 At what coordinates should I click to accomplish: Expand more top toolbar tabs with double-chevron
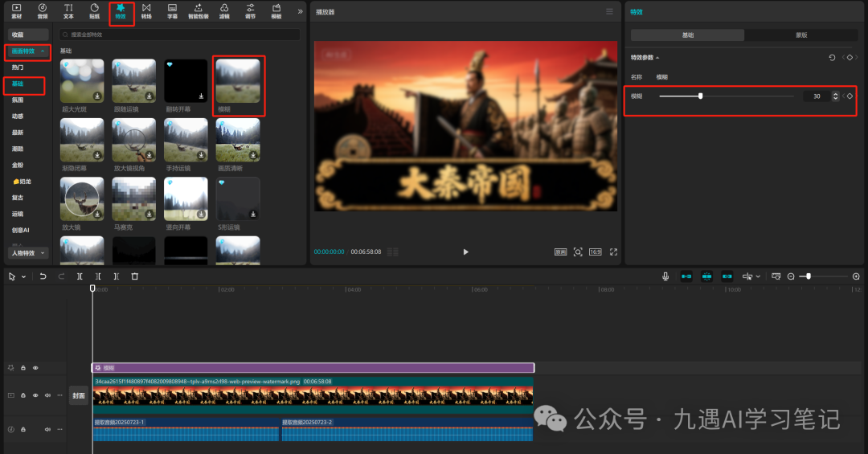pyautogui.click(x=300, y=11)
